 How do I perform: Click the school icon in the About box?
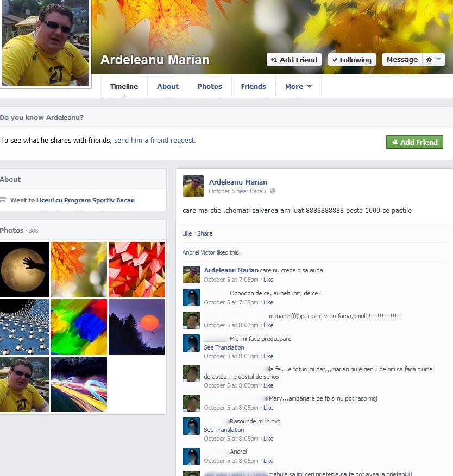click(4, 200)
